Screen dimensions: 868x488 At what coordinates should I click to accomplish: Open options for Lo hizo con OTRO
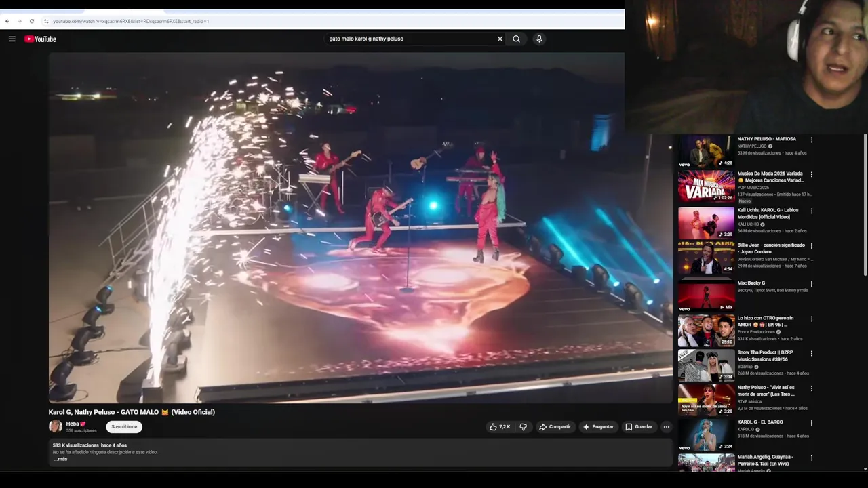[811, 319]
